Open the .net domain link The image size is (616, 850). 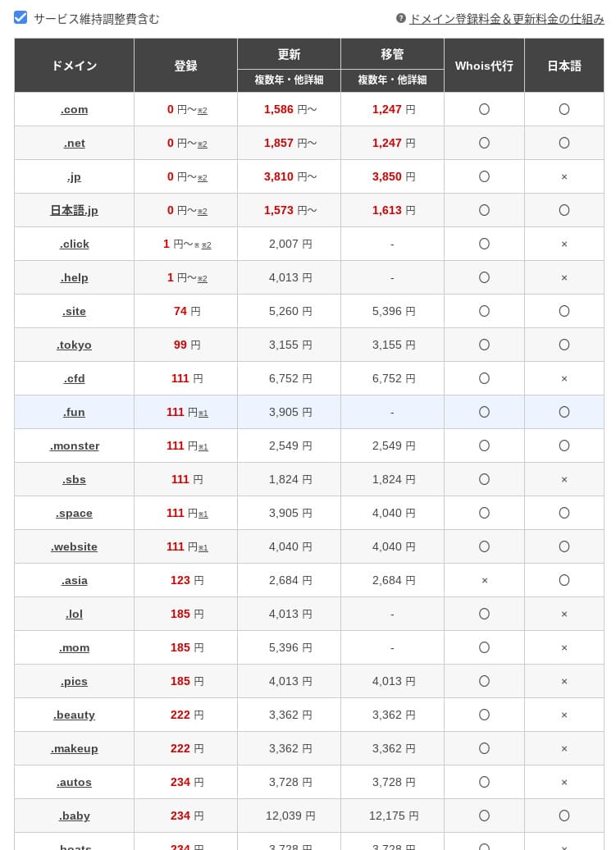pyautogui.click(x=74, y=144)
